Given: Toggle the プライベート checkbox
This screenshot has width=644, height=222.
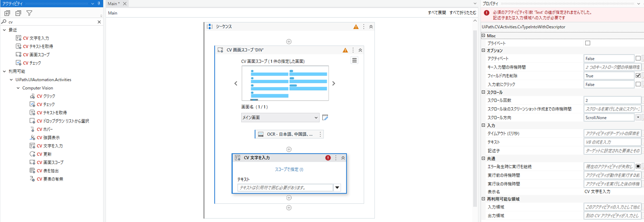Looking at the screenshot, I should click(588, 43).
